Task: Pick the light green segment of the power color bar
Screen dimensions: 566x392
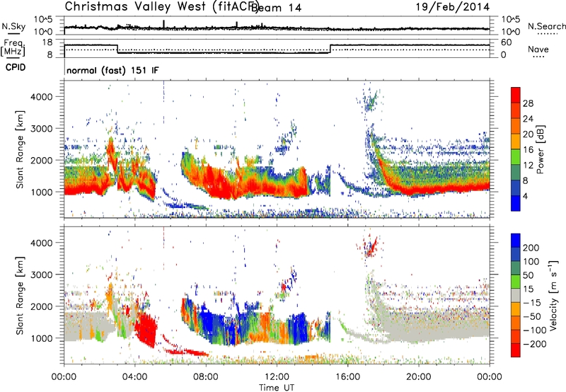Action: [516, 156]
